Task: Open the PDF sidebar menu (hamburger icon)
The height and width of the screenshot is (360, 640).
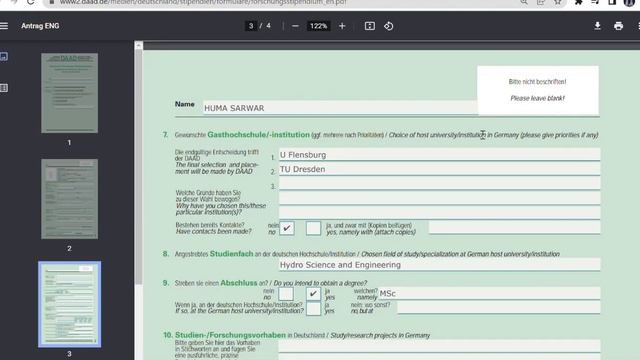Action: tap(4, 26)
